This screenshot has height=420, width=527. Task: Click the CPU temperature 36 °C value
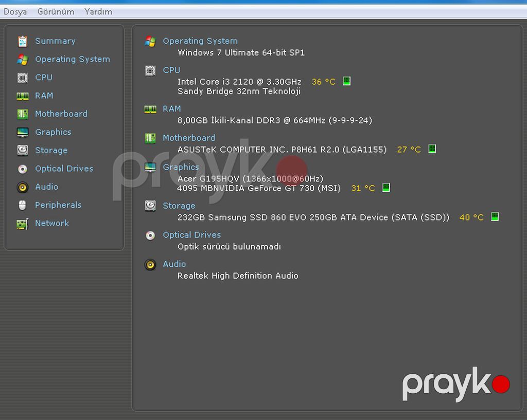pos(323,82)
